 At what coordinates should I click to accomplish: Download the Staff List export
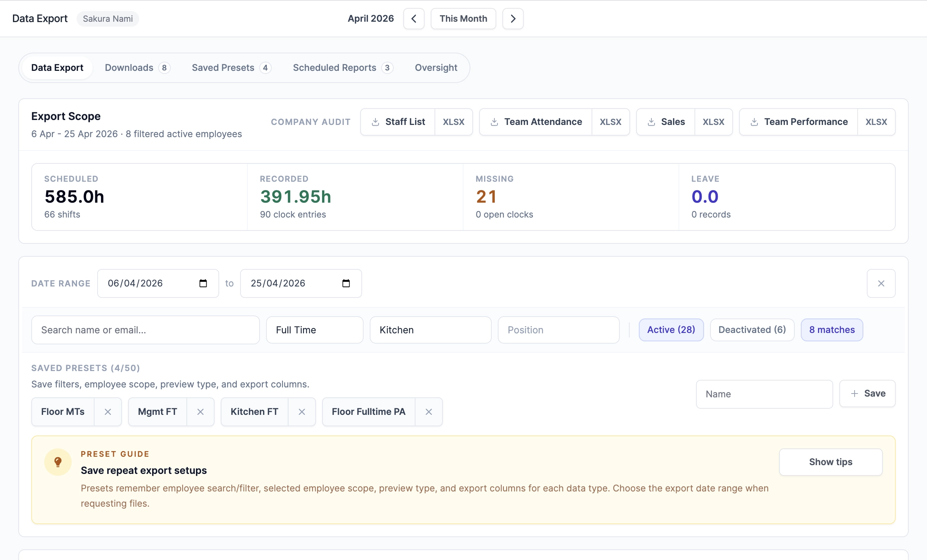pos(398,122)
